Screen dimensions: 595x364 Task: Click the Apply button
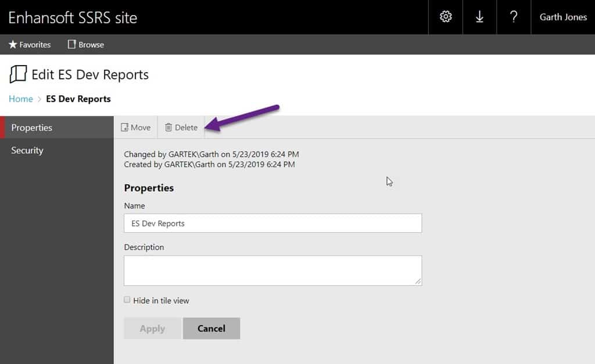pos(152,328)
